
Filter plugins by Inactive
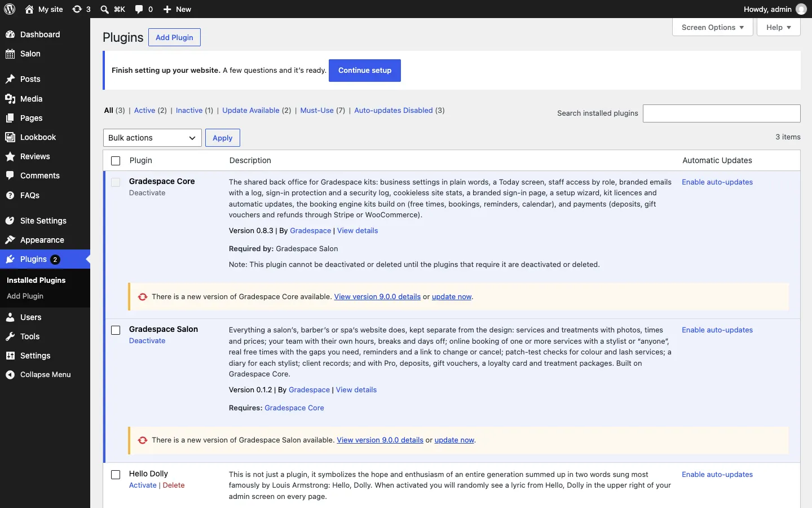[189, 111]
